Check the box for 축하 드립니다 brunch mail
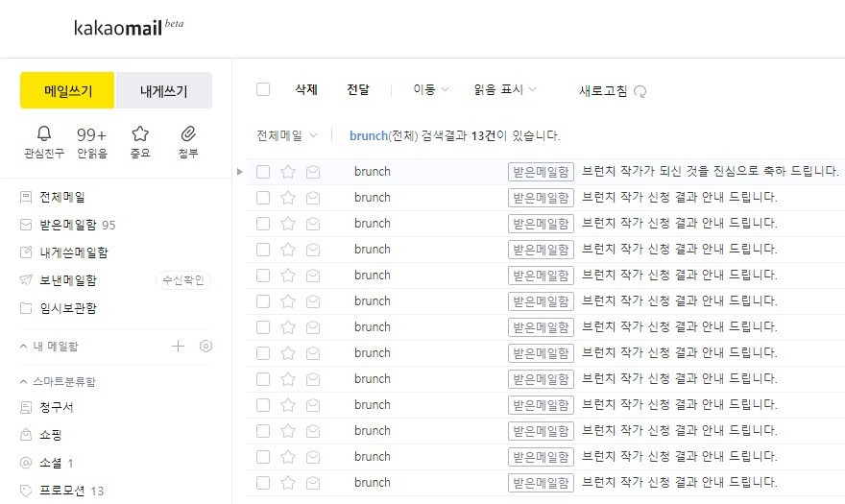The height and width of the screenshot is (504, 845). click(263, 172)
